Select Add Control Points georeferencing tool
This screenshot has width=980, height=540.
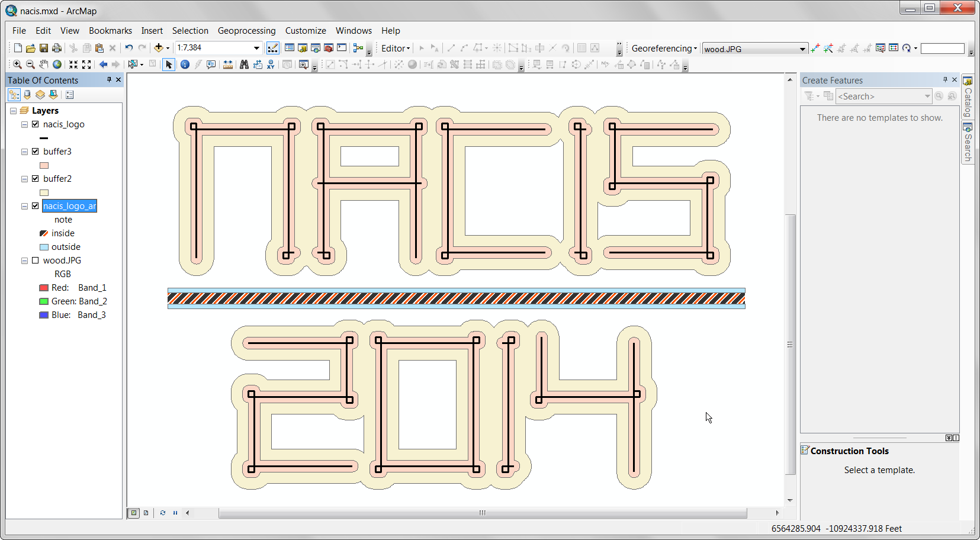click(x=815, y=48)
